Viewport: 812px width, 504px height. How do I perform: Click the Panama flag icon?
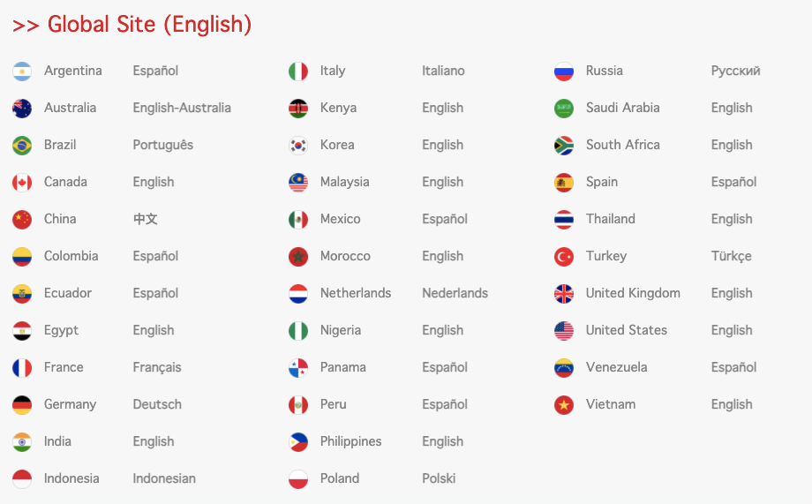pyautogui.click(x=298, y=368)
